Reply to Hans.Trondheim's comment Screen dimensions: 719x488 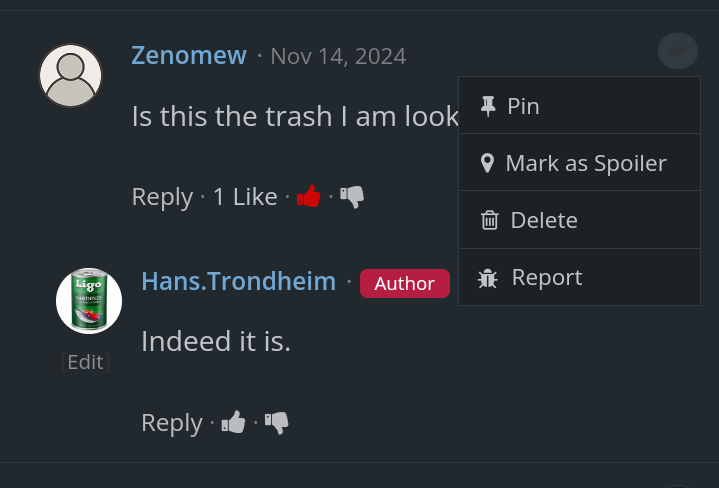(172, 423)
